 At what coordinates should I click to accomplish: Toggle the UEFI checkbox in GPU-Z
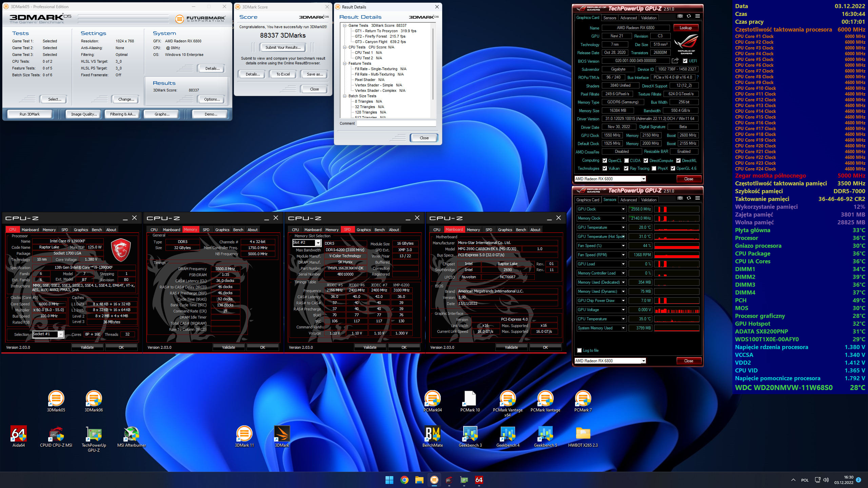[x=685, y=61]
